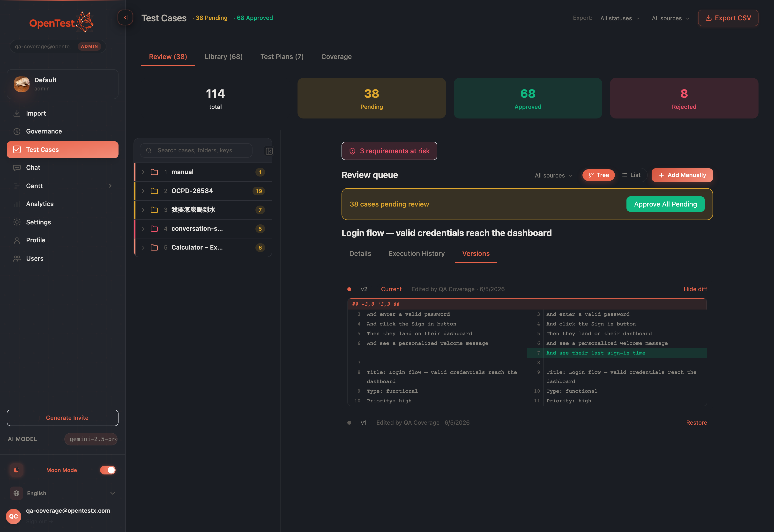Open the Execution History tab
The image size is (774, 532).
coord(417,254)
